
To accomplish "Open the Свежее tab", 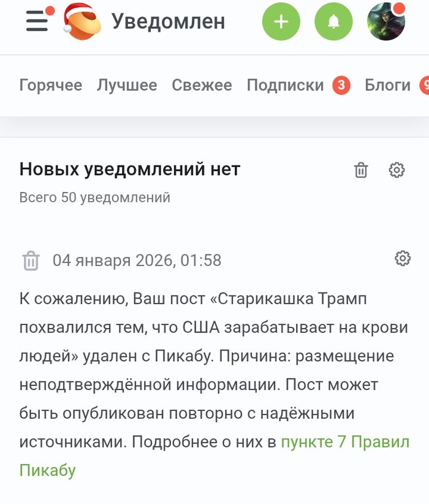I will pyautogui.click(x=202, y=85).
